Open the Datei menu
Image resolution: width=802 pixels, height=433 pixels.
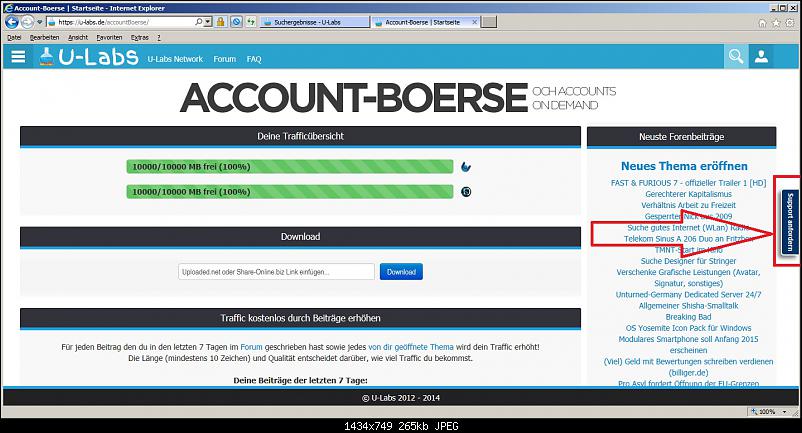pos(14,37)
